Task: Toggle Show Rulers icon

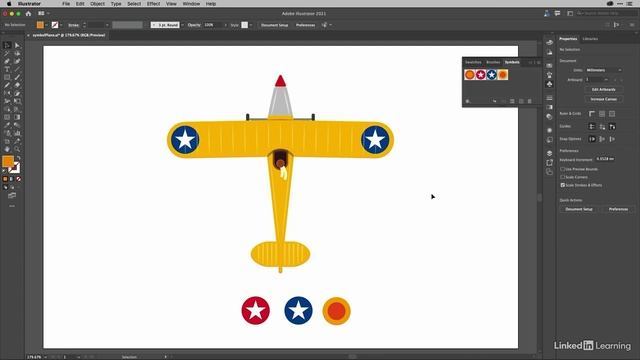Action: click(x=592, y=114)
